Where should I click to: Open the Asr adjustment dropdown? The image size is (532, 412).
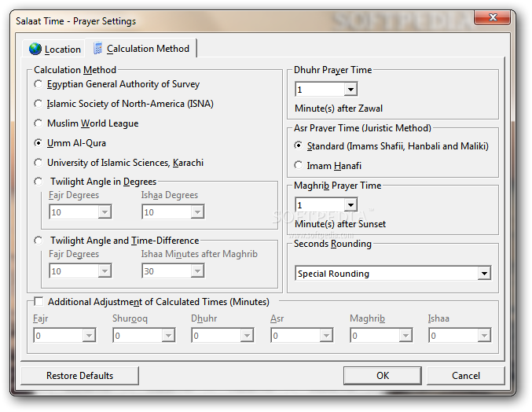326,336
